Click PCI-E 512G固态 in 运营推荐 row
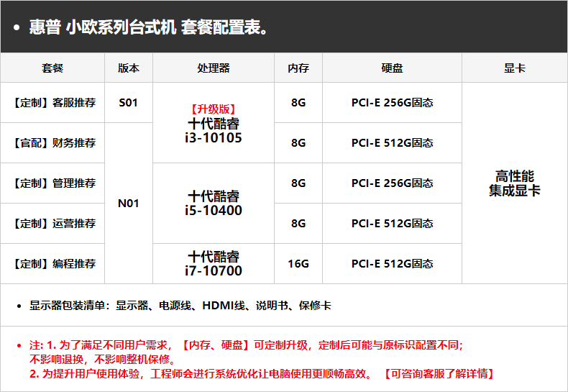 point(392,223)
